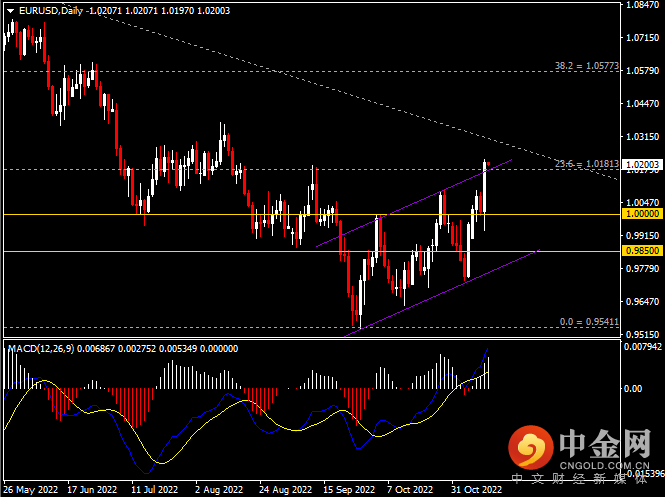Select the 0.0 = 0.95411 Fibonacci label
Screen dimensions: 665x497
(589, 322)
